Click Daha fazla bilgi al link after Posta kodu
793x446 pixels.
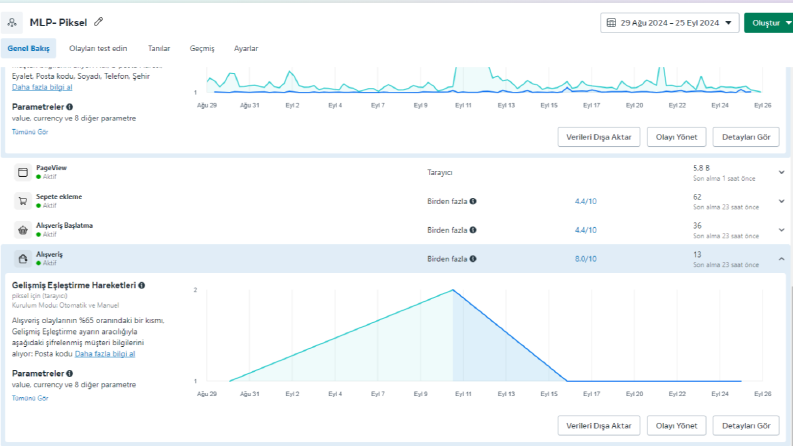105,354
